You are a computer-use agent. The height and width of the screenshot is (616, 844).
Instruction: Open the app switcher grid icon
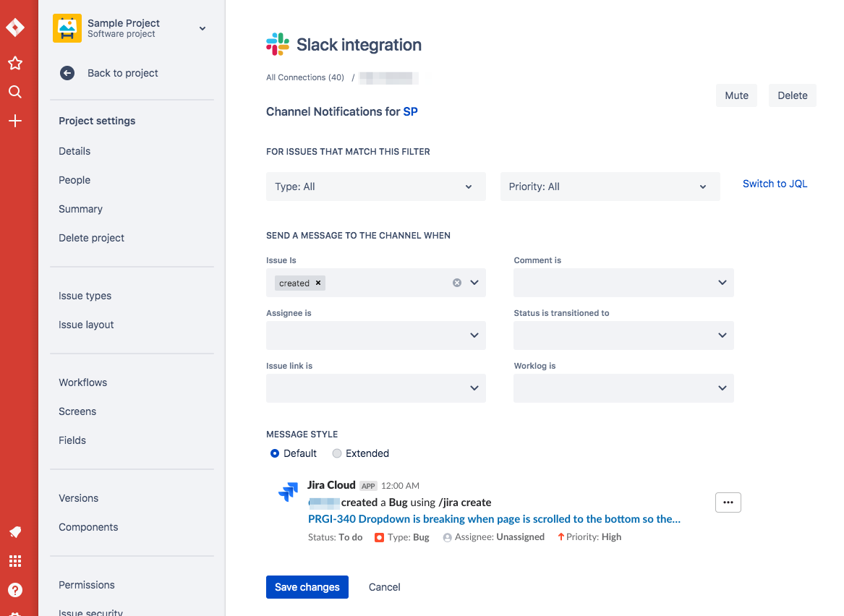(x=15, y=561)
